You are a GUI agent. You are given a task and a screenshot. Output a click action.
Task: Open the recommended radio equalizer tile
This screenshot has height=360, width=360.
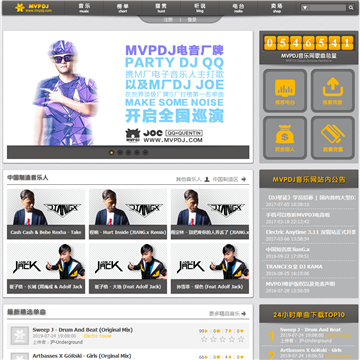pyautogui.click(x=285, y=90)
